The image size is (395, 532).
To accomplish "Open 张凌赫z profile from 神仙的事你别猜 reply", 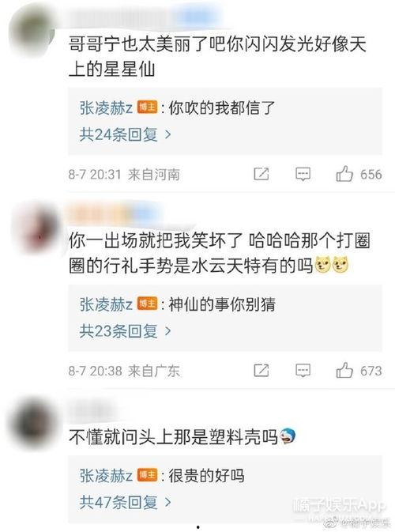I will [106, 304].
